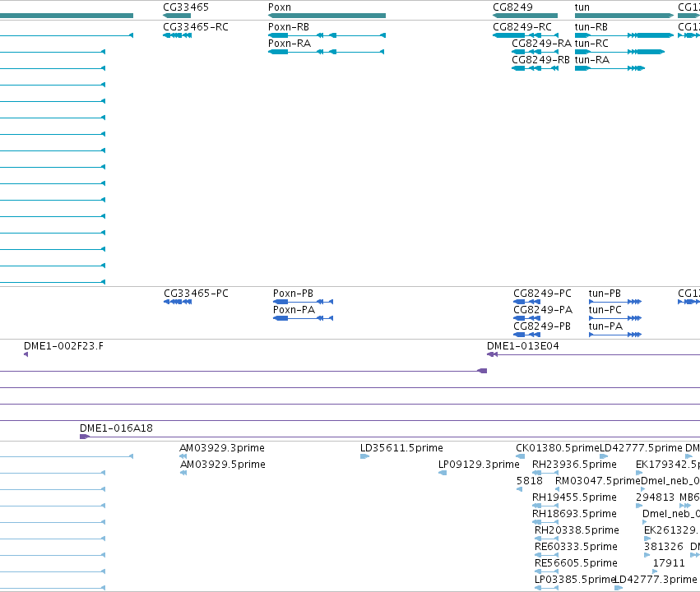The image size is (700, 592).
Task: Click the RH18693.5prime EST feature
Action: 545,522
